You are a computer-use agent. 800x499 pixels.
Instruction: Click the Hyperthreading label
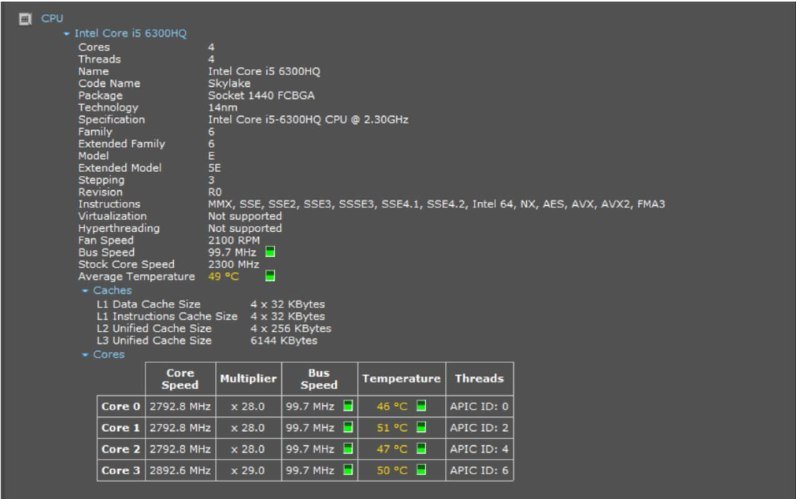(x=119, y=228)
